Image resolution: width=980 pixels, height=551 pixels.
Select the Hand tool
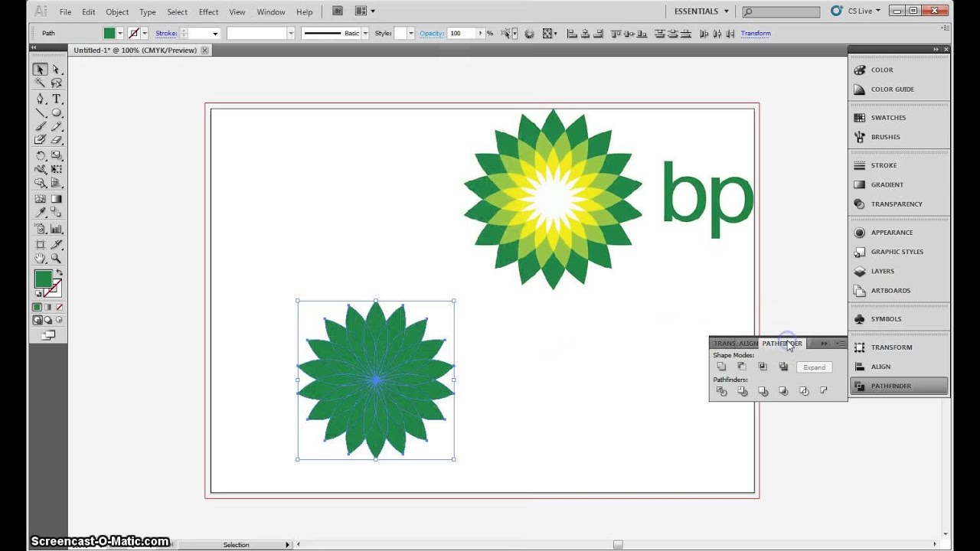pos(40,259)
